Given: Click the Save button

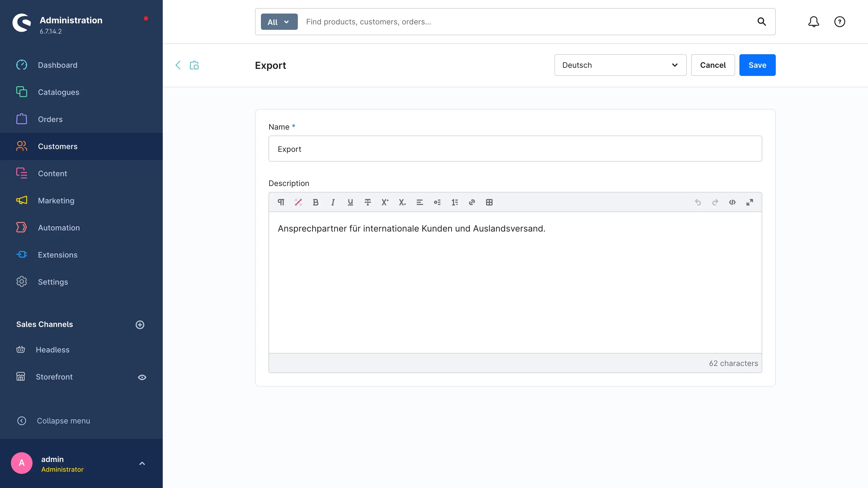Looking at the screenshot, I should 757,65.
